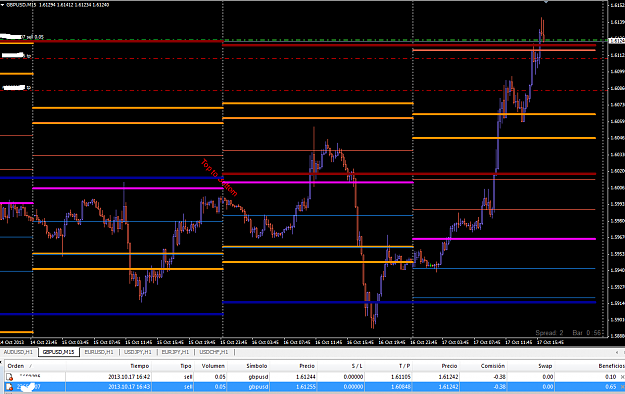Sort by the Beneficios column header
This screenshot has height=394, width=625.
tap(611, 366)
